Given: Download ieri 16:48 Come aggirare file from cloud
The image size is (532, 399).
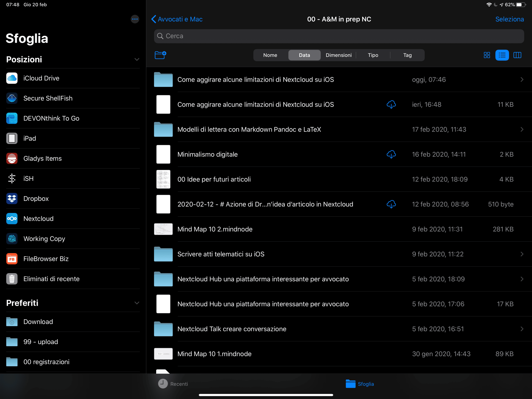Looking at the screenshot, I should [x=391, y=105].
